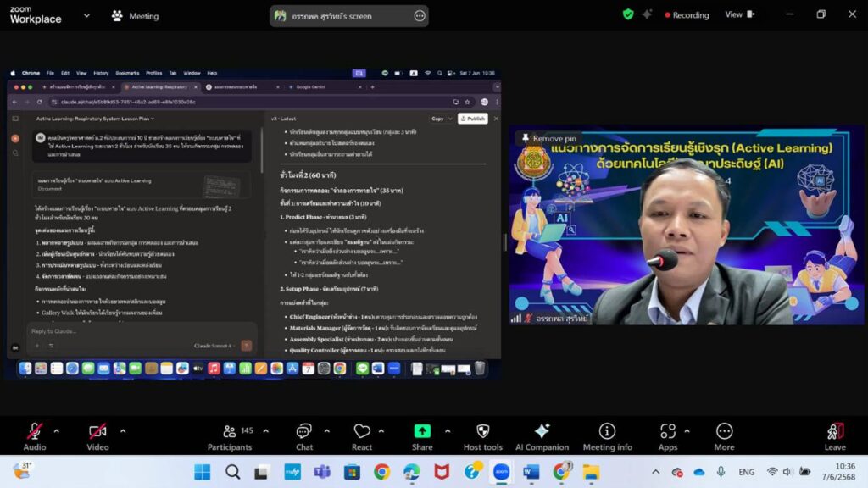Viewport: 868px width, 488px height.
Task: Unmute the microphone with the Audio button
Action: point(35,435)
